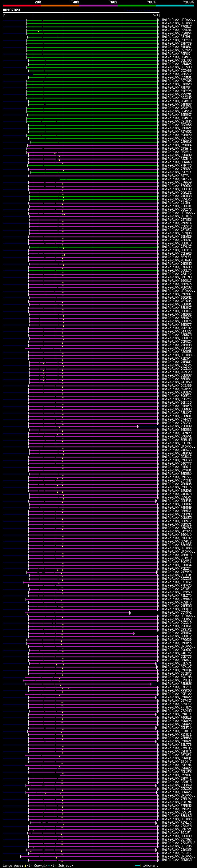Click the UniRef100_B9RYK8 label
Image resolution: width=197 pixels, height=868 pixels.
point(176,40)
